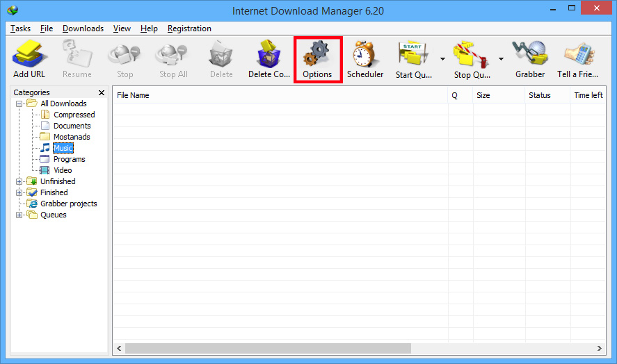Select the Unfinished category

click(x=58, y=181)
